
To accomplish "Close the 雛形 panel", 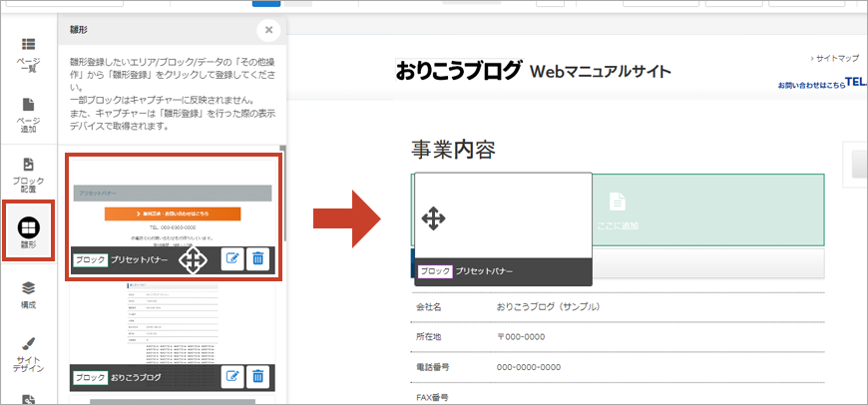I will [x=266, y=31].
